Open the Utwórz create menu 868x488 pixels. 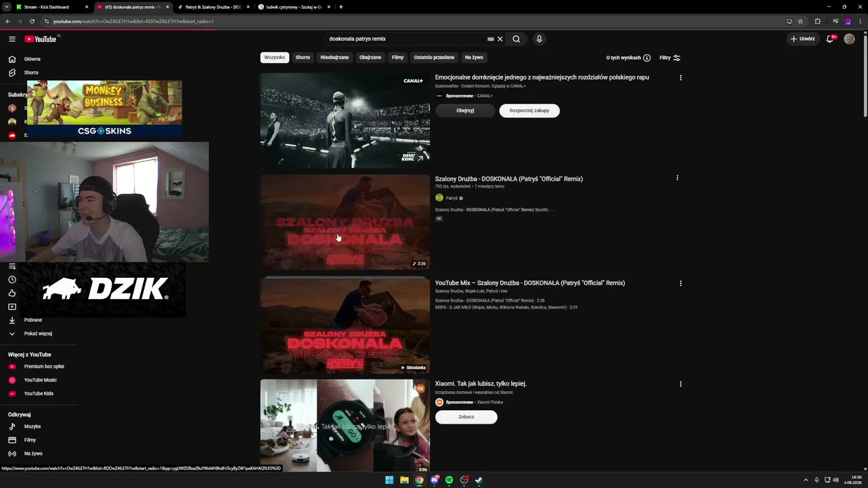point(803,39)
